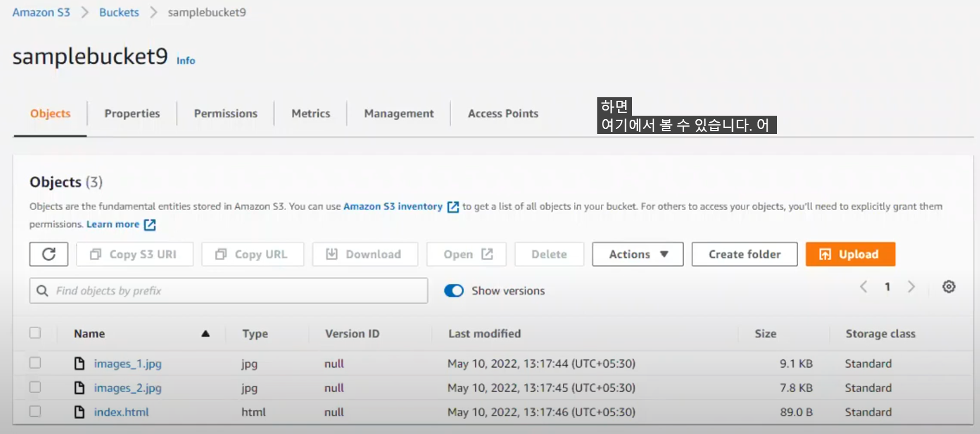Click the Size column header

click(765, 333)
